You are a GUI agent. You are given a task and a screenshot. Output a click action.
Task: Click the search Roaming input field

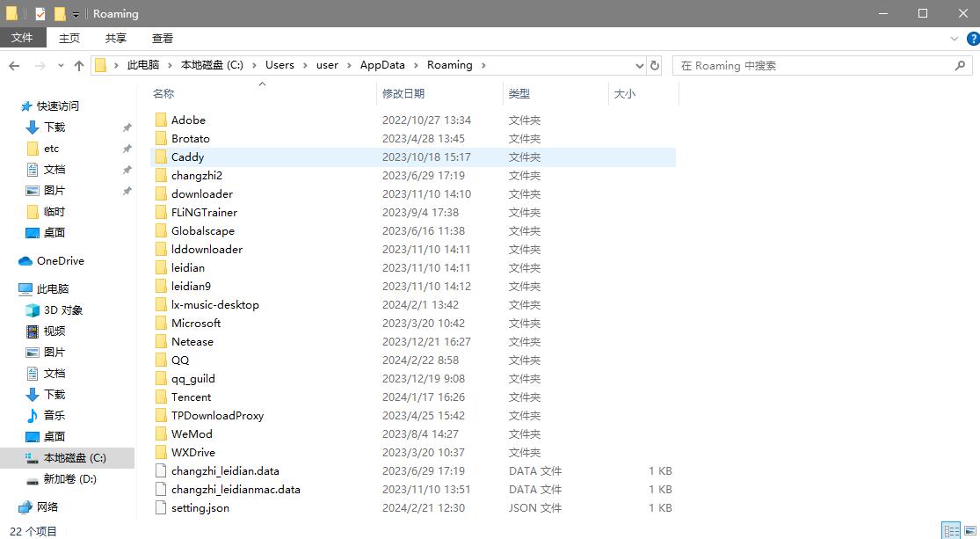[813, 65]
